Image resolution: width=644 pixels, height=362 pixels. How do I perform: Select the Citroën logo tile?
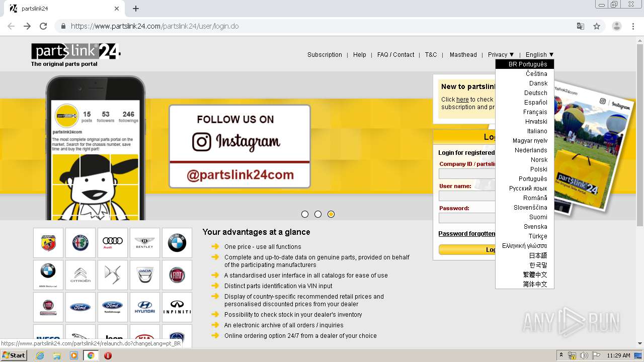[80, 275]
